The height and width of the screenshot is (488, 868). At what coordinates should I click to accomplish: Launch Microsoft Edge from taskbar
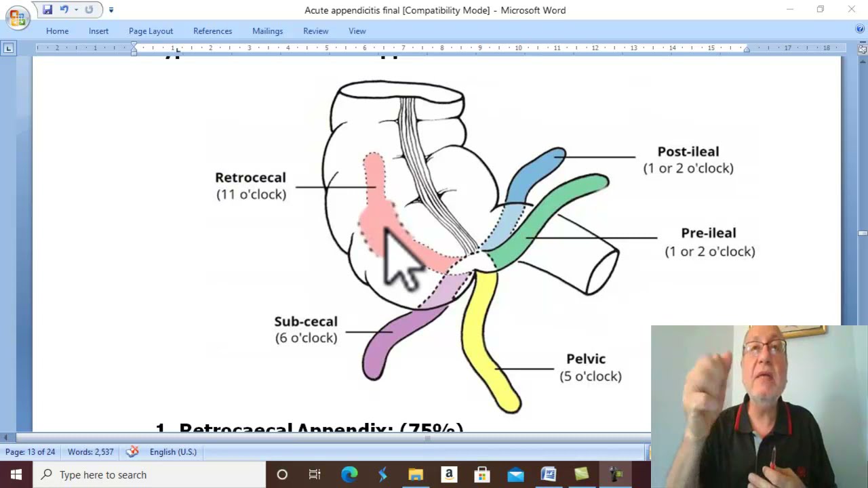coord(349,474)
